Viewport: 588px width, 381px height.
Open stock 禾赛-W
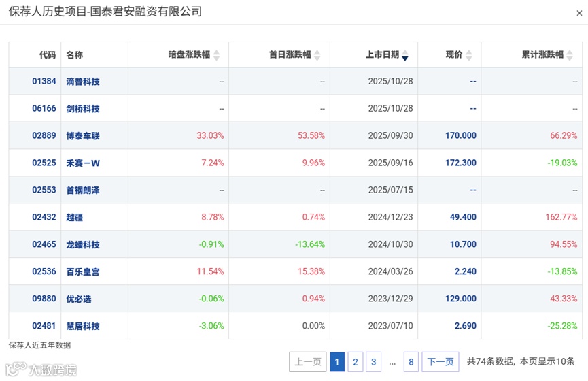83,163
